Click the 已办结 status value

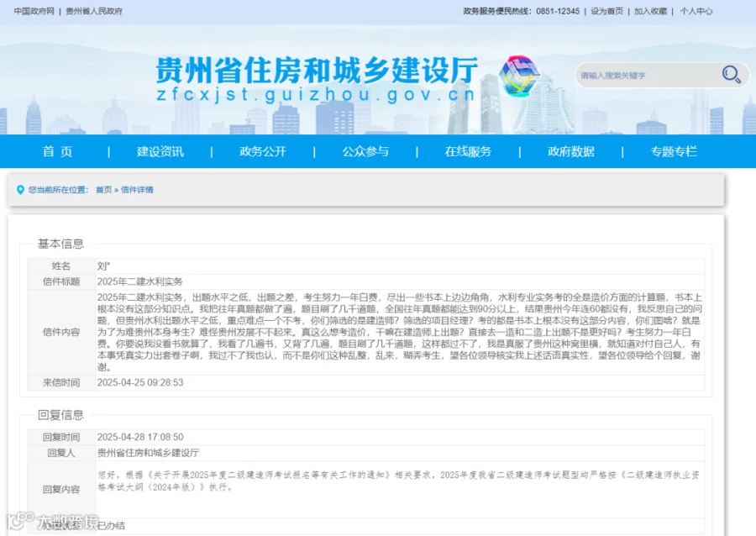pyautogui.click(x=112, y=526)
